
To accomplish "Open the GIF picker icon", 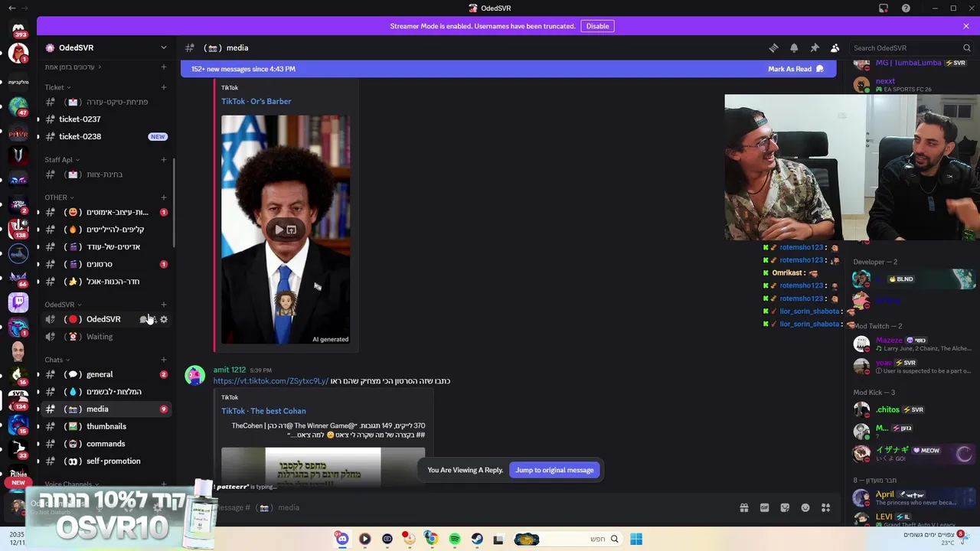I will (x=764, y=507).
